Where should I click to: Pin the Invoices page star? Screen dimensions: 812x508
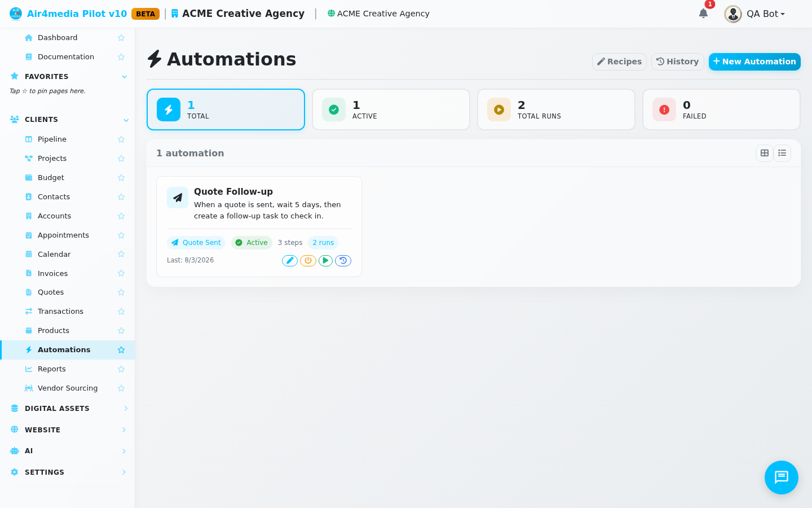[x=121, y=273]
